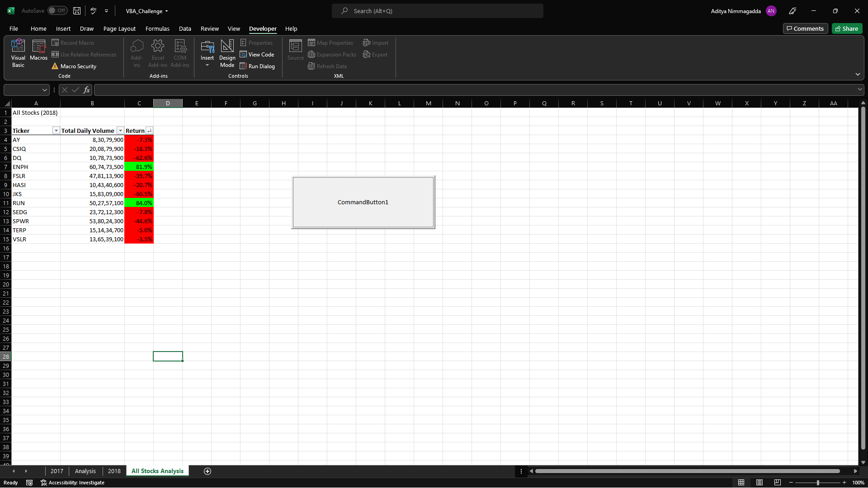Open Excel Add-ins manager
The width and height of the screenshot is (868, 488).
point(158,52)
